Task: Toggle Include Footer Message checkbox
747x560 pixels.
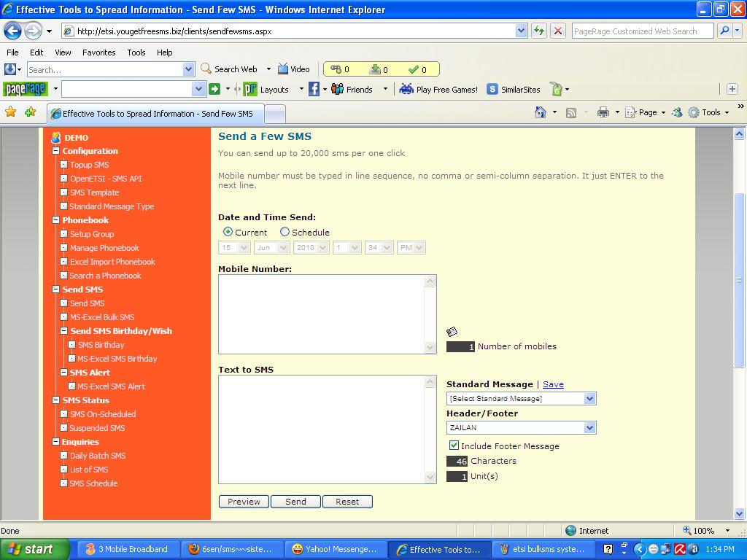Action: pyautogui.click(x=454, y=446)
